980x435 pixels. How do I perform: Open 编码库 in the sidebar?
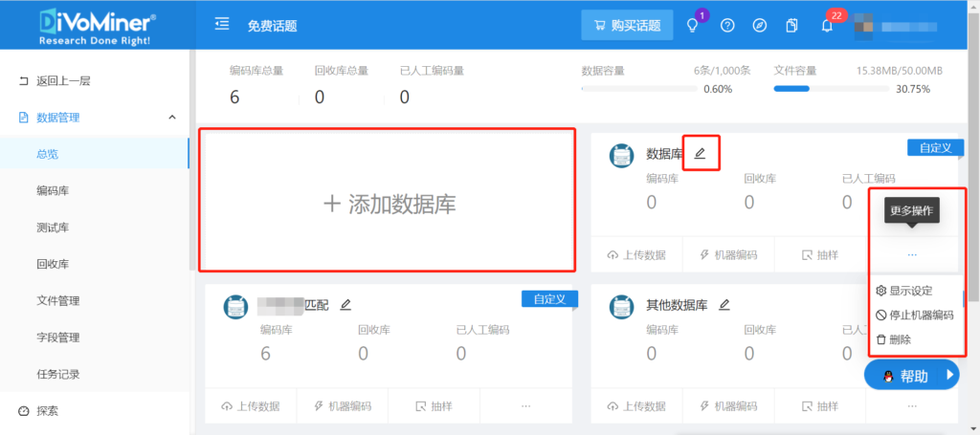tap(53, 190)
